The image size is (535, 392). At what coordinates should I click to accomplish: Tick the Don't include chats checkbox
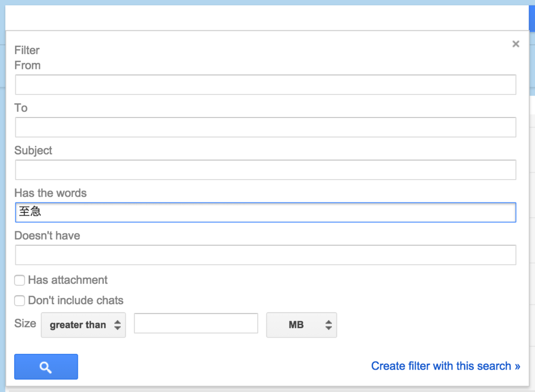coord(20,301)
